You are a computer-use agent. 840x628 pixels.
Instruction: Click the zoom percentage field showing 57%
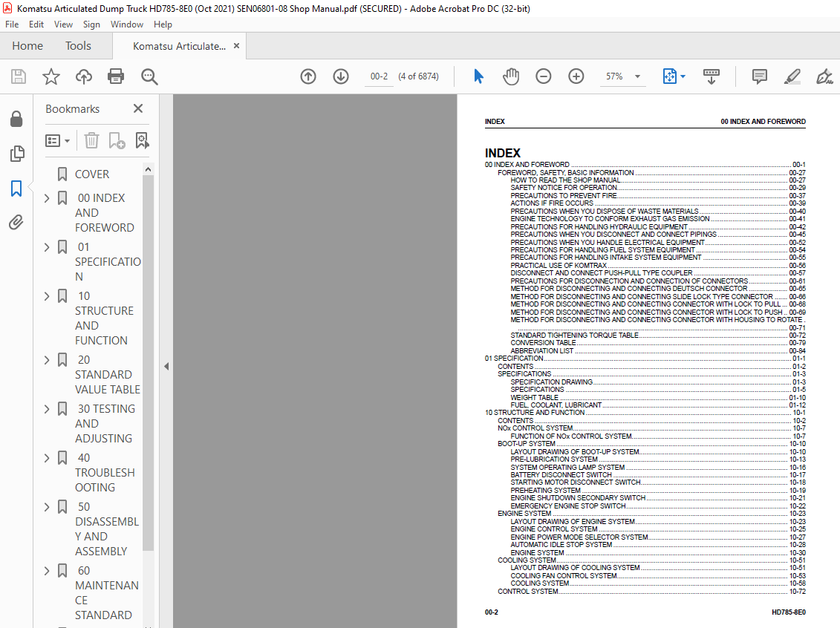[614, 76]
